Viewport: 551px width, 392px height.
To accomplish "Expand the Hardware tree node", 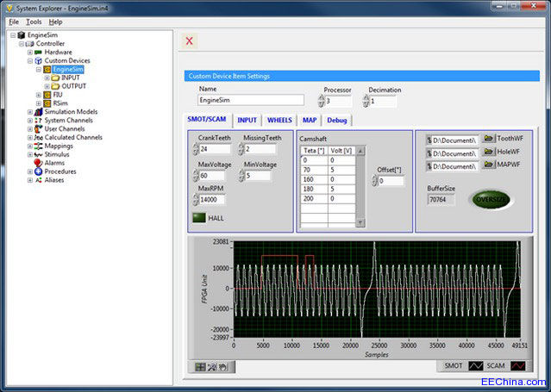I will [x=30, y=53].
